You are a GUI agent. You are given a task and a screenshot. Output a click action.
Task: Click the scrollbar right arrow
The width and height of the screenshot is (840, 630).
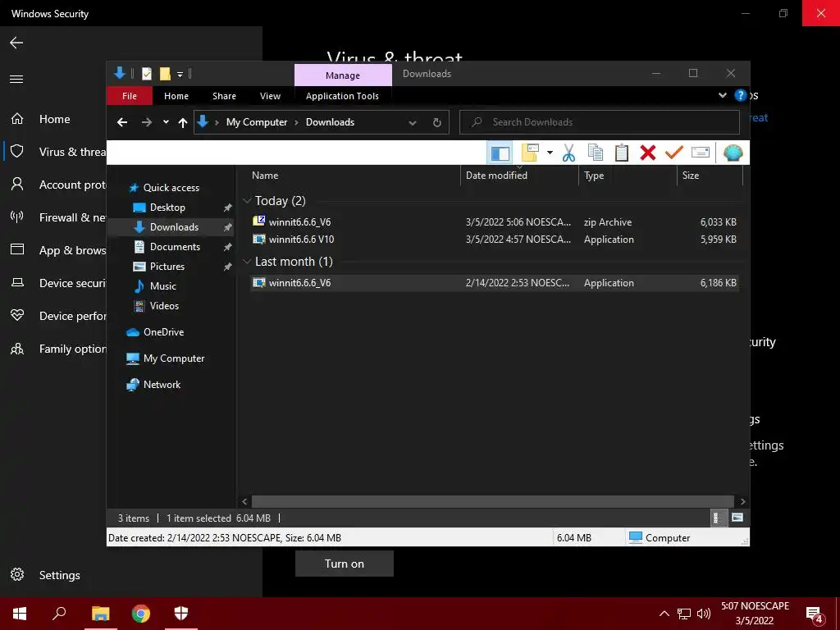click(742, 501)
